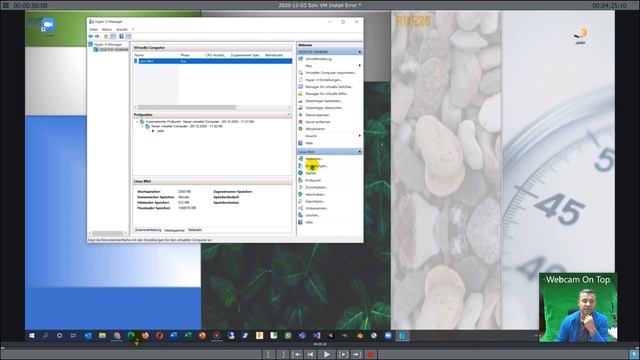Screen dimensions: 640x360
Task: Click the step-back-to-start playback button
Action: pos(310,354)
